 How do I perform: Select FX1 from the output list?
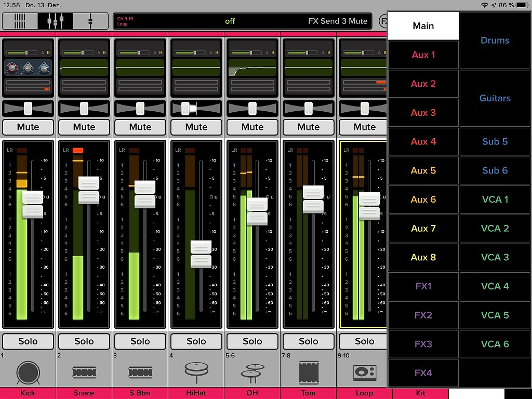[423, 286]
